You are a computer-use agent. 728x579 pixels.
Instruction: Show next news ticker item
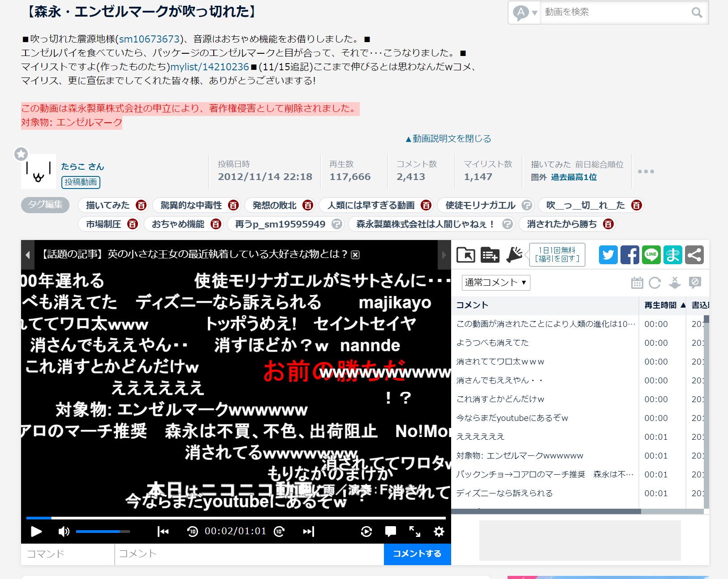click(x=444, y=255)
